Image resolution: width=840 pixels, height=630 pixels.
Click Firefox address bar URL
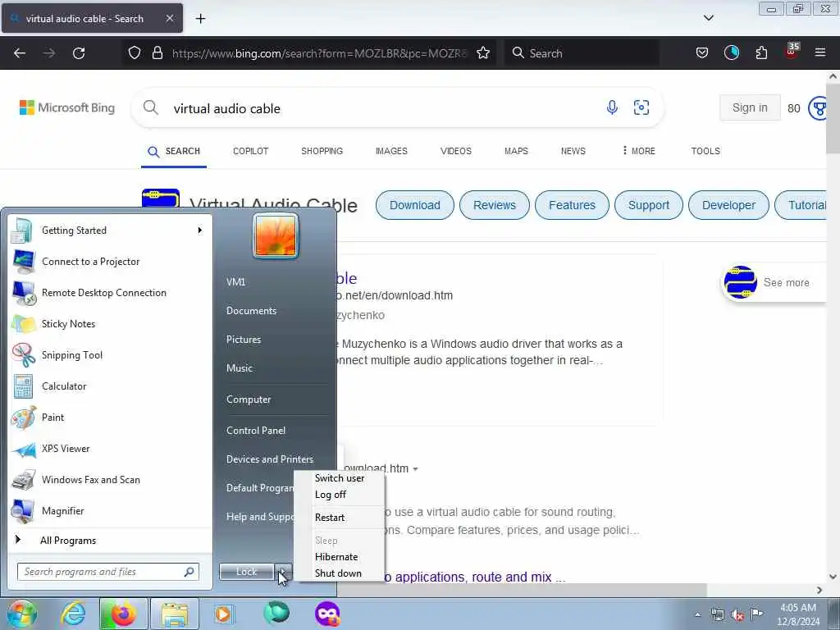(319, 53)
